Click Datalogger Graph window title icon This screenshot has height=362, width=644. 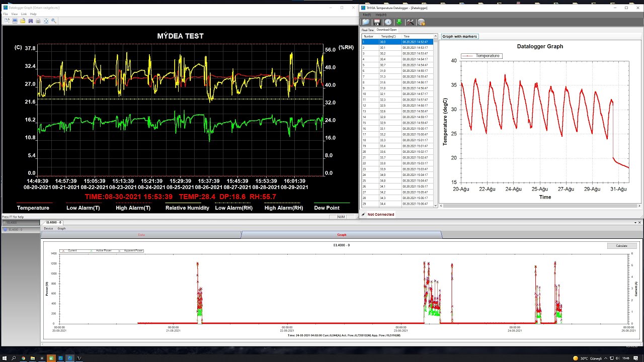[x=6, y=8]
